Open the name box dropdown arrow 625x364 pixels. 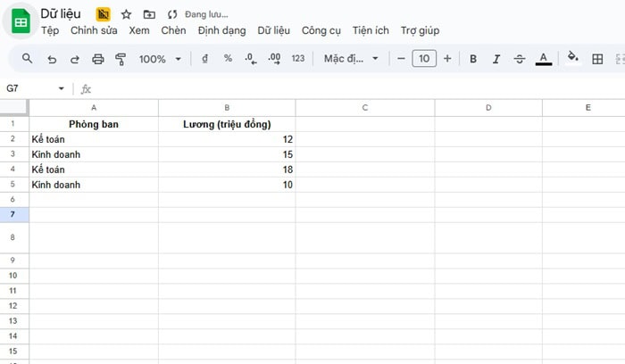(x=62, y=89)
